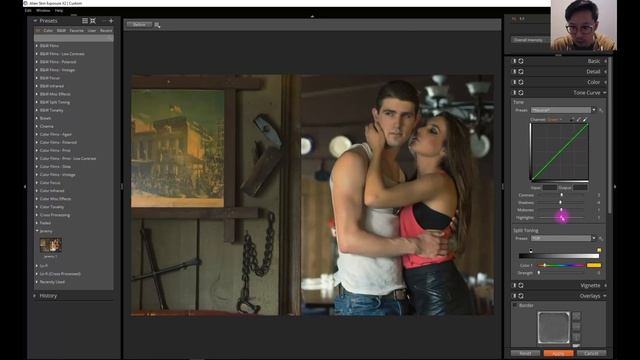The image size is (640, 360).
Task: Click the Before button above the image
Action: point(139,25)
